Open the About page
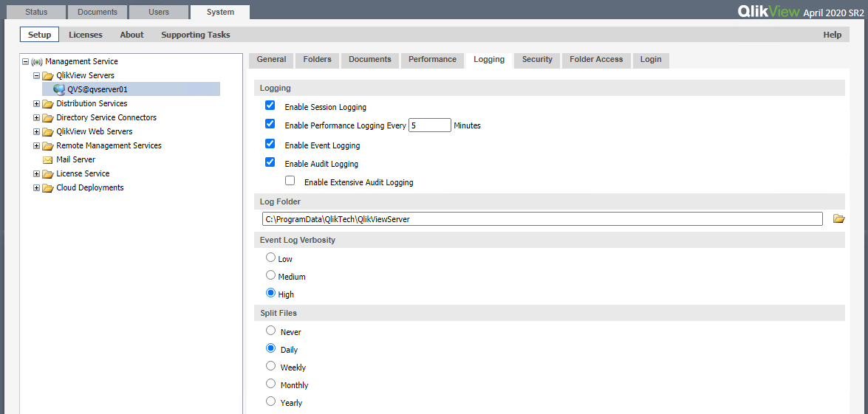This screenshot has width=868, height=414. (131, 35)
